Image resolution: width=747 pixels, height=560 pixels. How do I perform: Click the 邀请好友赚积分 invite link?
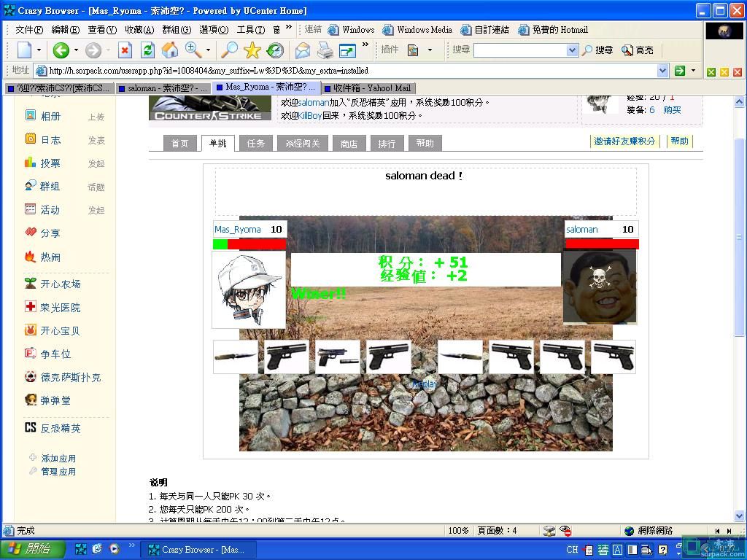(x=624, y=141)
